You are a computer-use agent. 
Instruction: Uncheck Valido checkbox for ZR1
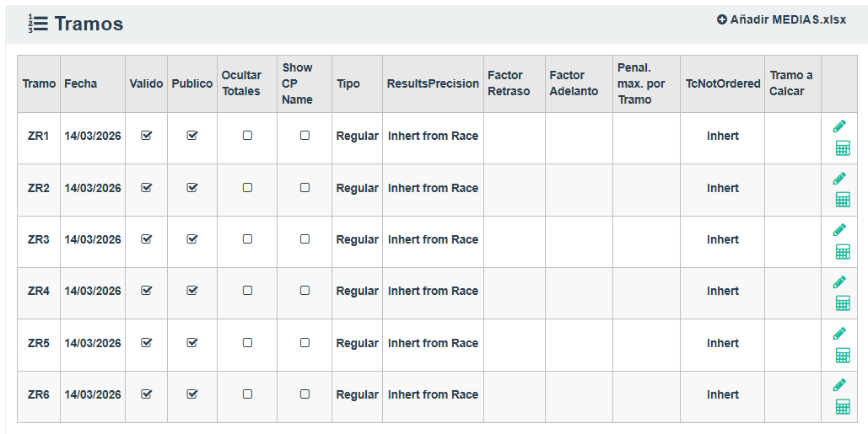pyautogui.click(x=147, y=136)
